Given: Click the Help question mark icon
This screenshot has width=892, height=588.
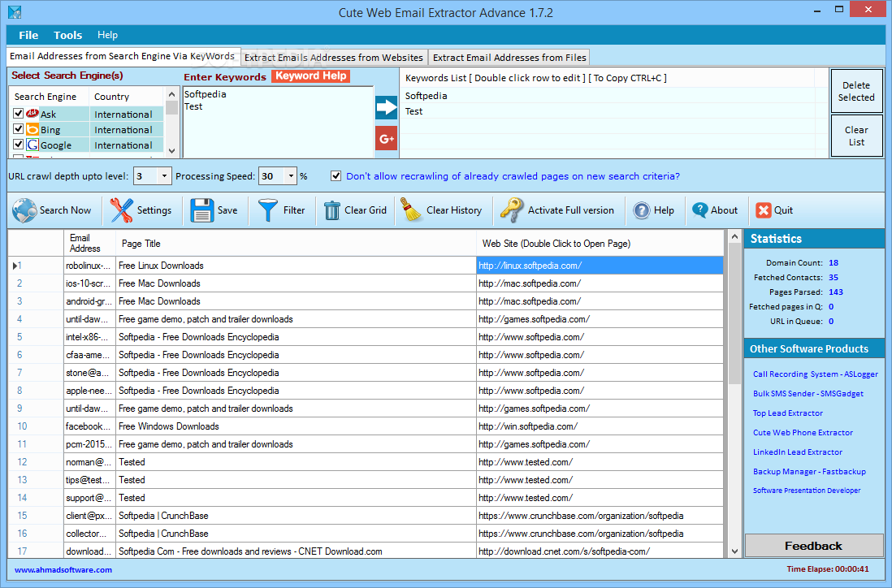Looking at the screenshot, I should click(641, 210).
